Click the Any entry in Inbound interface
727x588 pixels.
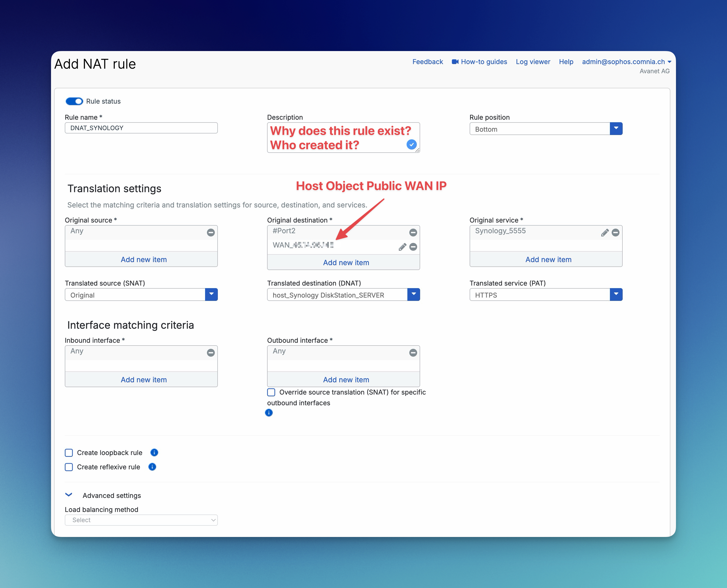point(77,351)
